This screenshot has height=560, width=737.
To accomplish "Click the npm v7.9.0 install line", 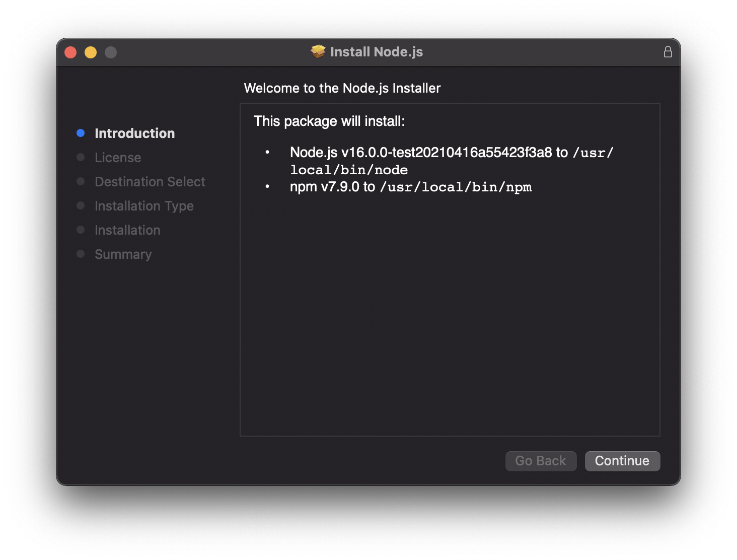I will point(411,187).
